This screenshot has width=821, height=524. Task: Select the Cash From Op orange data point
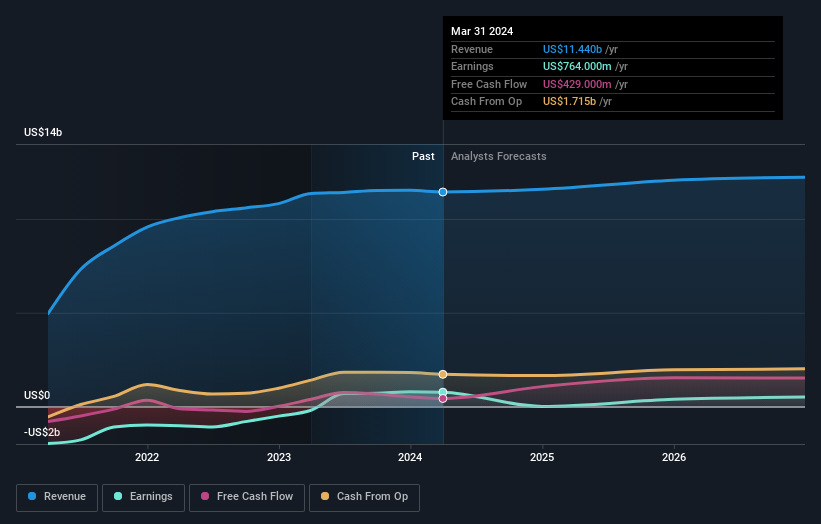443,374
